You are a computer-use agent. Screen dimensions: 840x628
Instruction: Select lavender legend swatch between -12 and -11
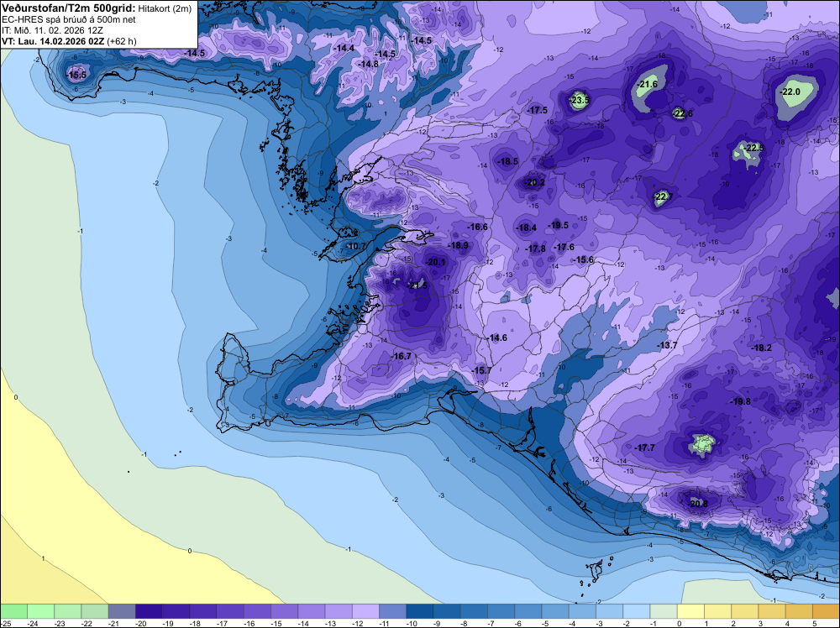point(366,611)
